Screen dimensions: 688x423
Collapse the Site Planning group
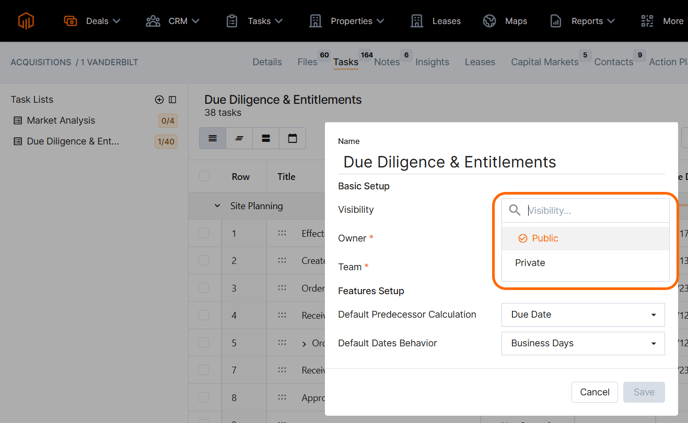(217, 206)
